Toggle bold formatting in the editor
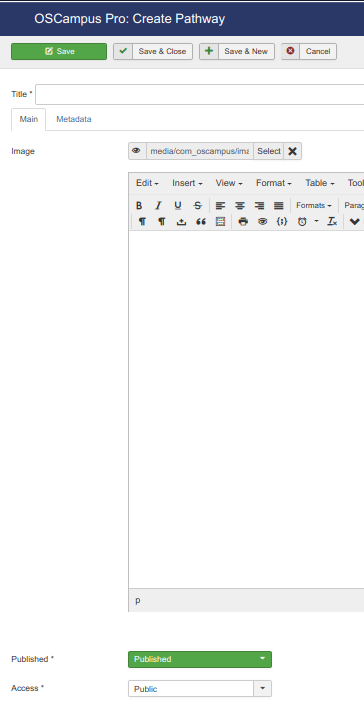Image resolution: width=364 pixels, height=705 pixels. tap(139, 205)
